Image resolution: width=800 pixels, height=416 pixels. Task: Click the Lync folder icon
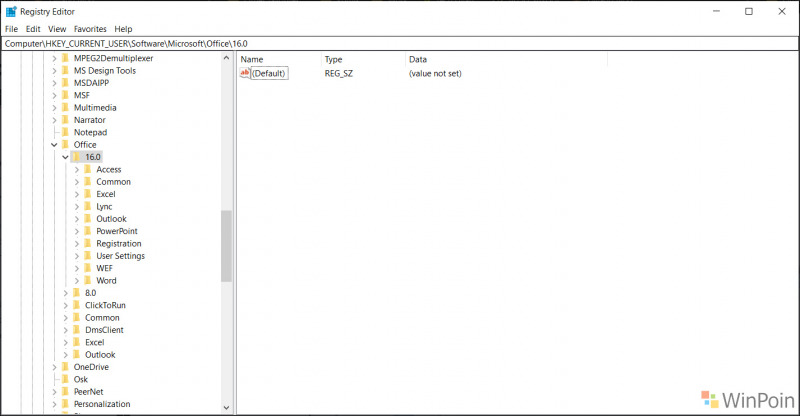(x=88, y=206)
